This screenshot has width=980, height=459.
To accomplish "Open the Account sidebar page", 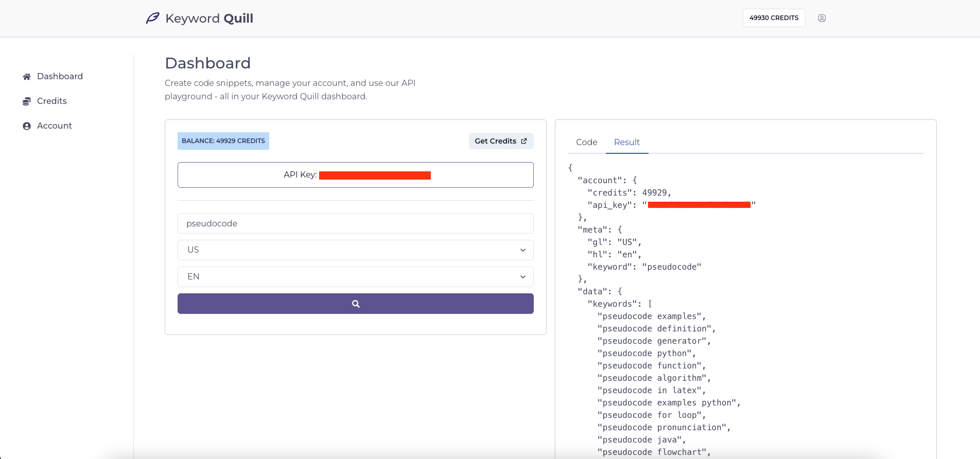I will [55, 126].
